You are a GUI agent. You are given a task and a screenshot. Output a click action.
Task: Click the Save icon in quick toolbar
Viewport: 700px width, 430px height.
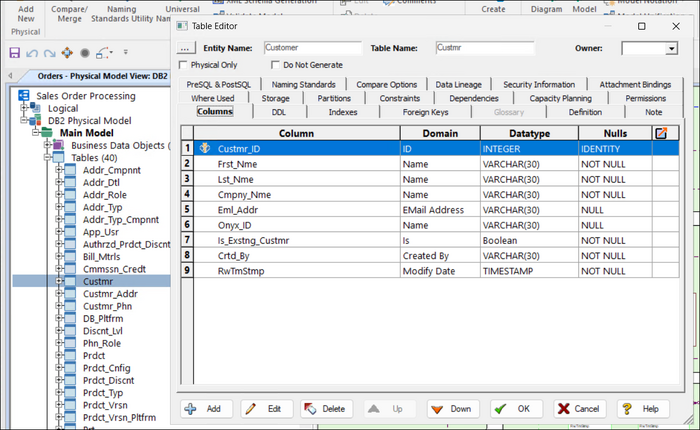(15, 53)
